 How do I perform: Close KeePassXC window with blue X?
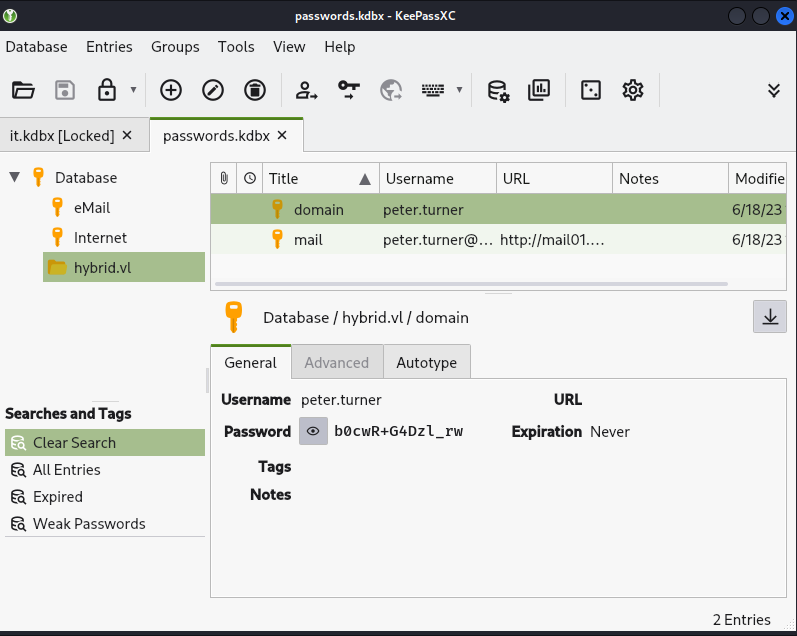[x=784, y=16]
